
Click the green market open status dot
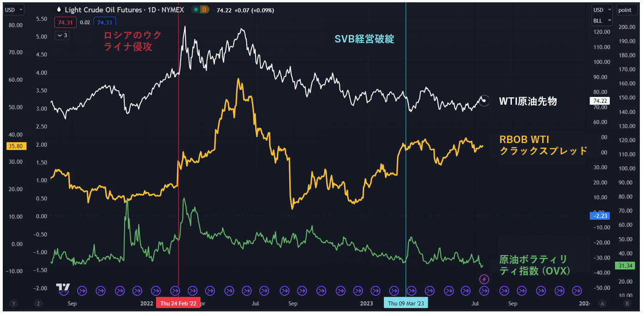pos(196,9)
